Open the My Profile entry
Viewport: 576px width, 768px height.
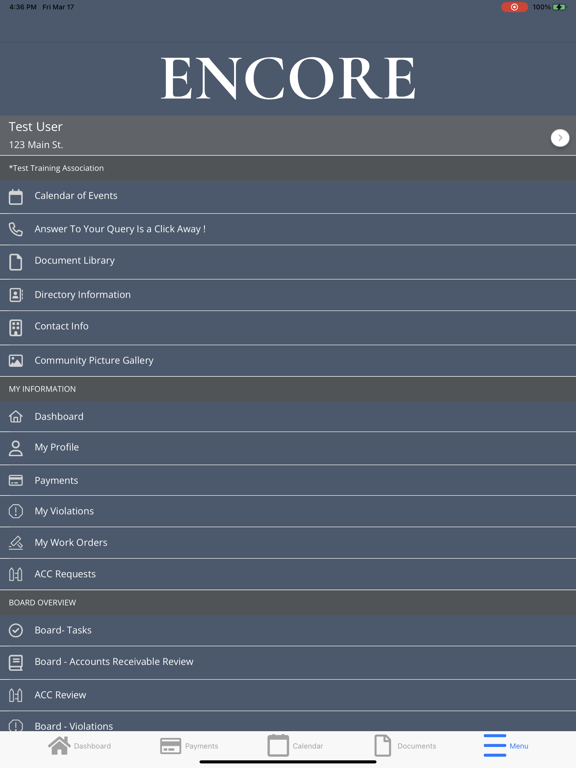[x=288, y=448]
